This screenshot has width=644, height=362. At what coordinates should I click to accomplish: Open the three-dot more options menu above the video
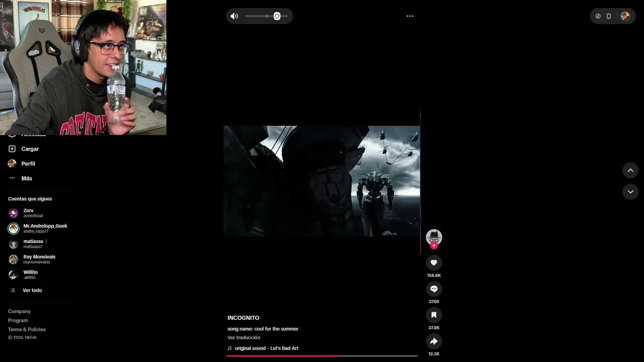tap(410, 16)
